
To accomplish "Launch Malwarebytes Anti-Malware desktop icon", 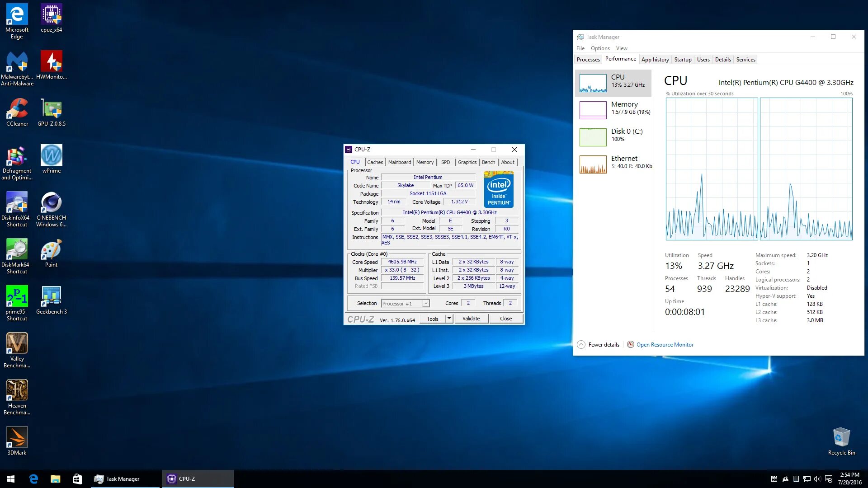I will [17, 68].
